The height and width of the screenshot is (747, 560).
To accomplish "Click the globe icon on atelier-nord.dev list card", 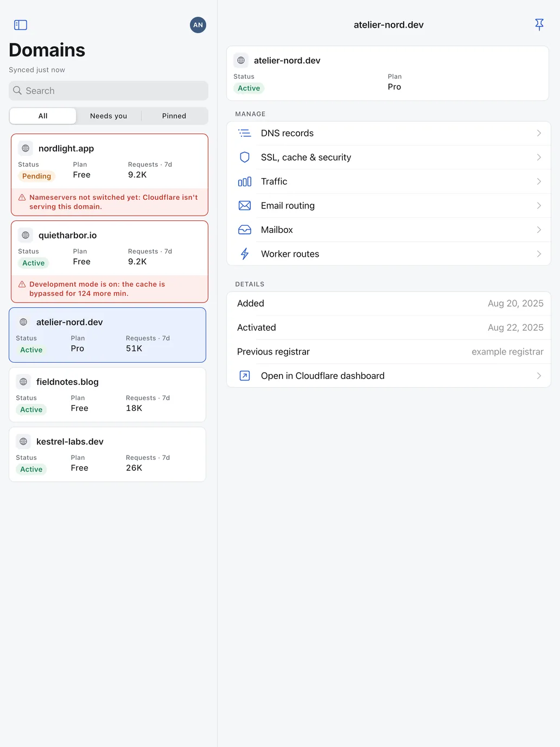I will [x=23, y=322].
